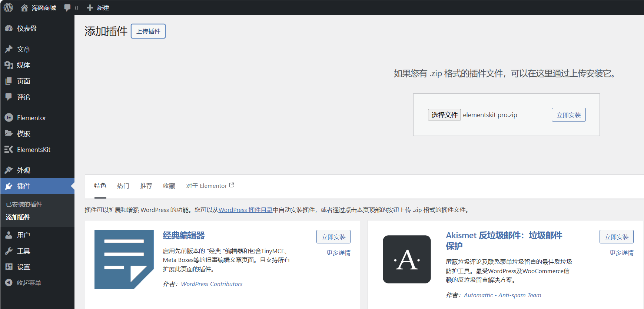The image size is (644, 309).
Task: Open 更多详情 for Akismet
Action: [x=621, y=253]
